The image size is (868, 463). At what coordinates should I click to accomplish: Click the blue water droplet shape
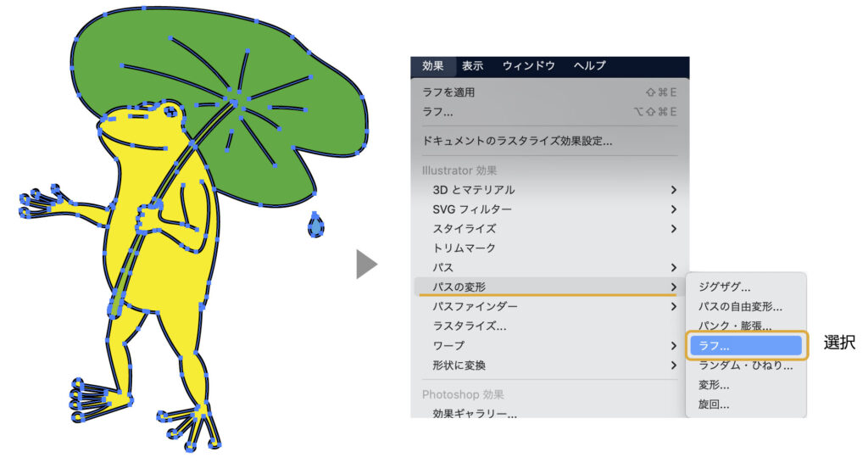(316, 226)
